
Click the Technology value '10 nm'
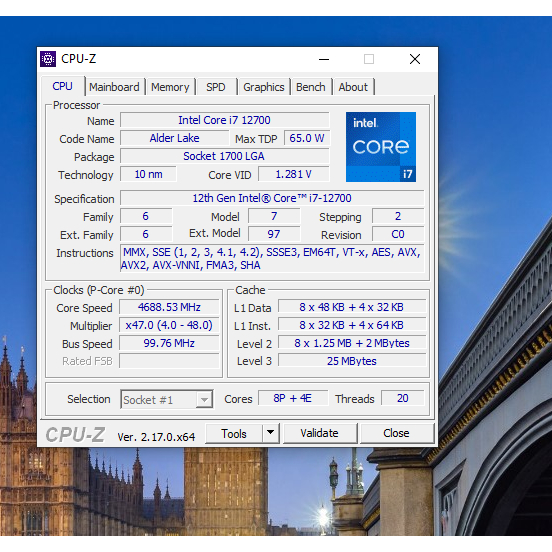(148, 174)
